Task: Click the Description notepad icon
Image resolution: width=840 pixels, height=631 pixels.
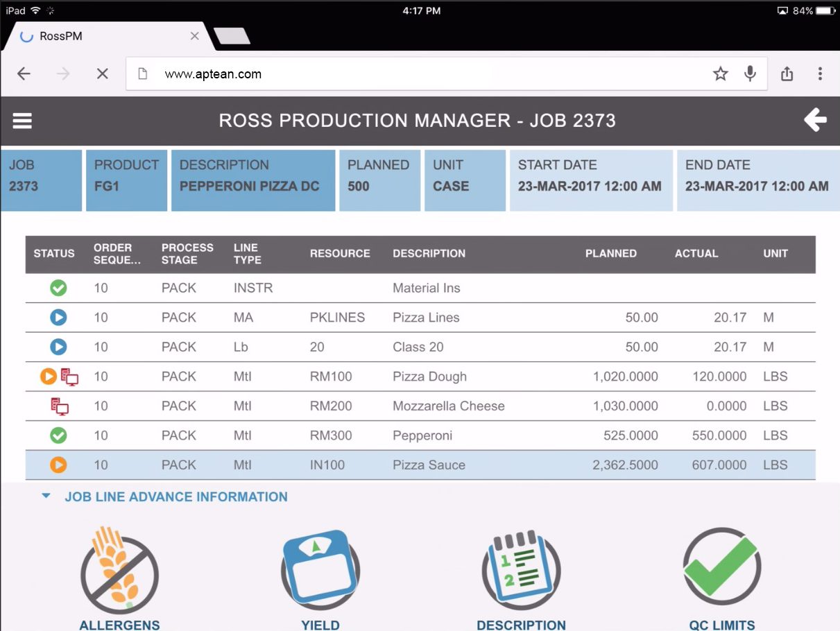Action: click(x=521, y=570)
